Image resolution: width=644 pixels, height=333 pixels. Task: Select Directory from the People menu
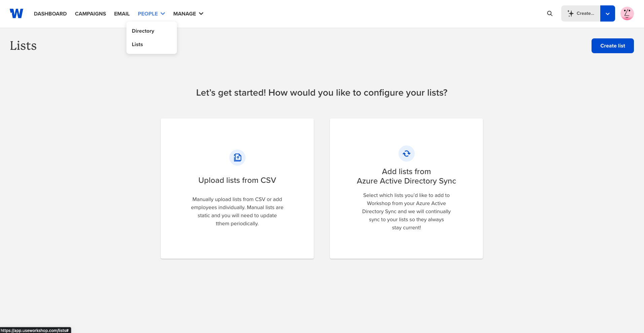click(x=143, y=31)
